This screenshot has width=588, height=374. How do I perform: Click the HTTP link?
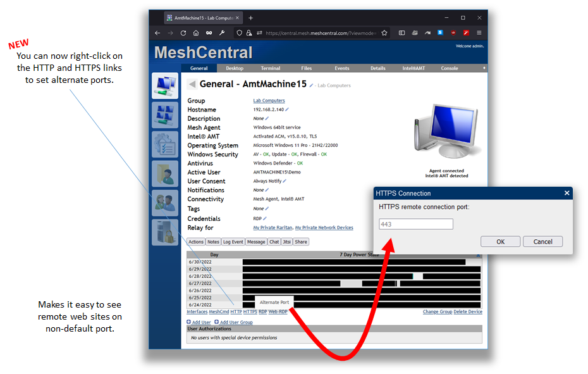pyautogui.click(x=236, y=311)
